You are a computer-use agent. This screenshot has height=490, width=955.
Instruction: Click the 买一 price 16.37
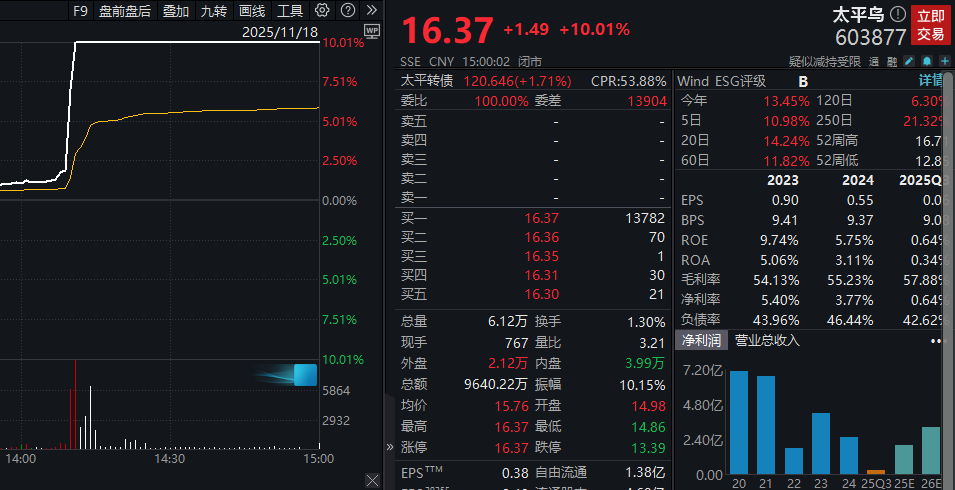541,218
